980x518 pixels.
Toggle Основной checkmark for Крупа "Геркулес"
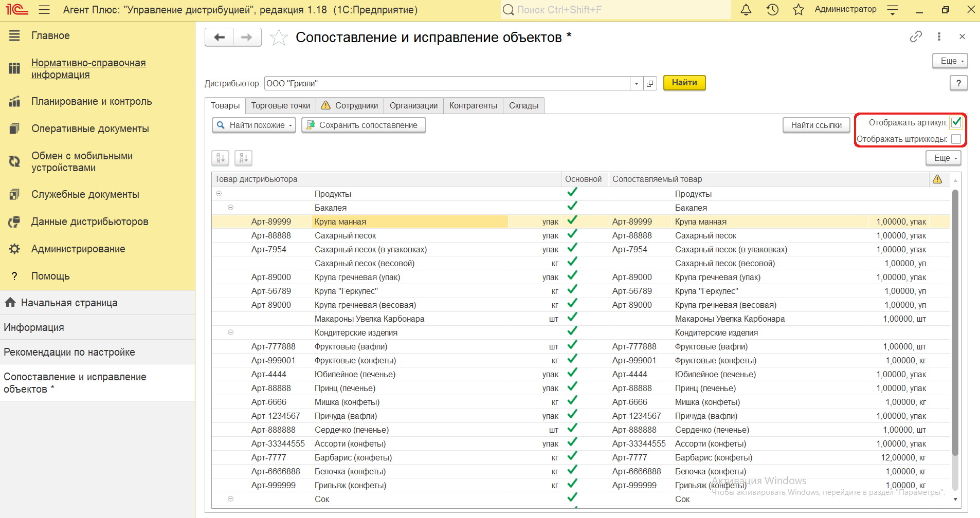coord(572,290)
